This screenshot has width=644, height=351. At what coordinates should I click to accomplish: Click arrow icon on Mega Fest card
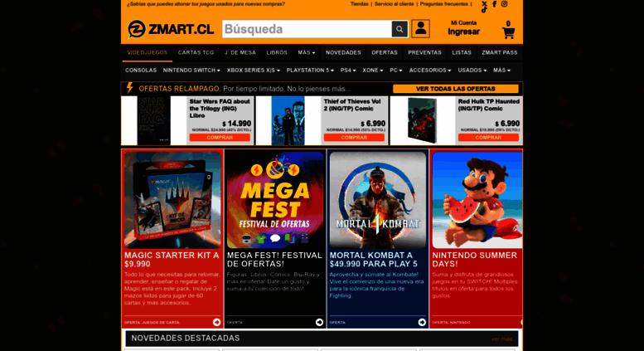[319, 322]
